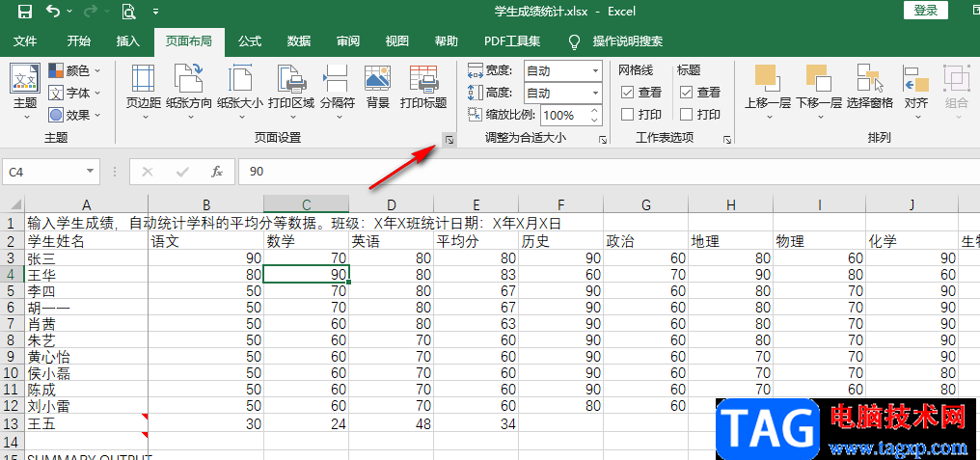Click the formula bar showing 90
980x460 pixels.
(609, 172)
